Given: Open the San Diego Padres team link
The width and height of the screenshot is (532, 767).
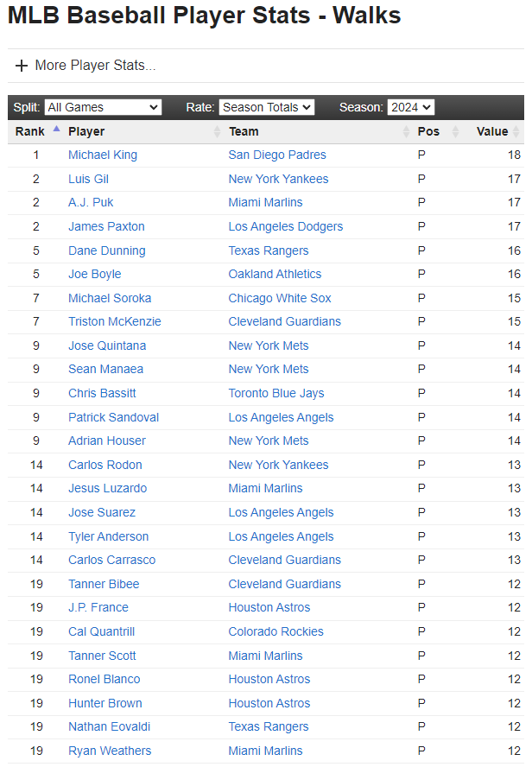Looking at the screenshot, I should coord(277,155).
